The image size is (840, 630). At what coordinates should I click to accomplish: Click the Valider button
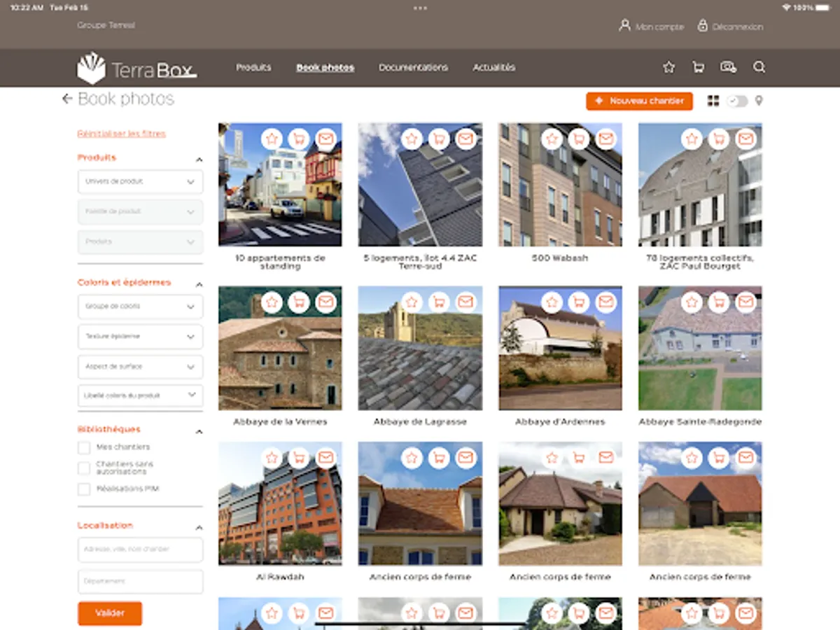(110, 613)
